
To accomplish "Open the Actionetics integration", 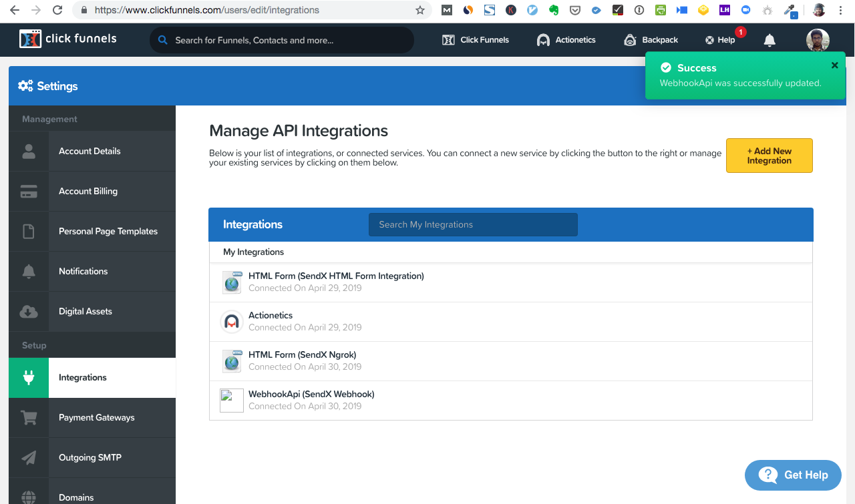I will tap(511, 322).
